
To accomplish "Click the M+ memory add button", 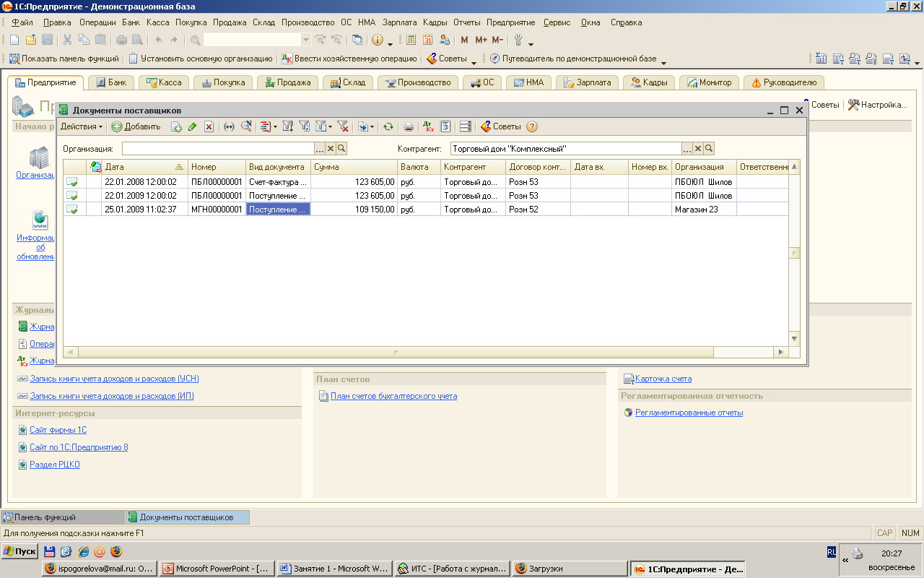I will [481, 40].
